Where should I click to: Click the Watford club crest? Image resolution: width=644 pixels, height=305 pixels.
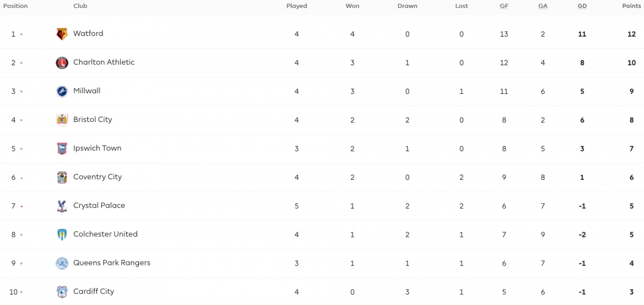(x=62, y=34)
